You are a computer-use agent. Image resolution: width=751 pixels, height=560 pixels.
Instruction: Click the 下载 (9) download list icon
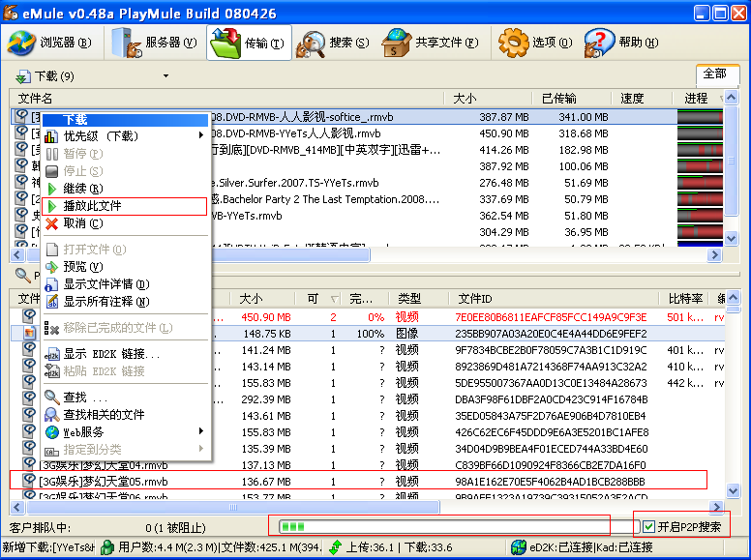[23, 76]
